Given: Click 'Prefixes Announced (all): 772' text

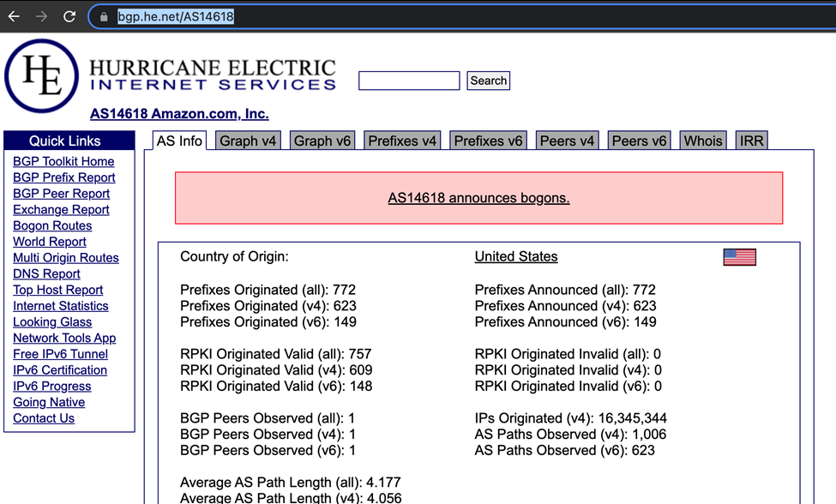Looking at the screenshot, I should point(565,290).
